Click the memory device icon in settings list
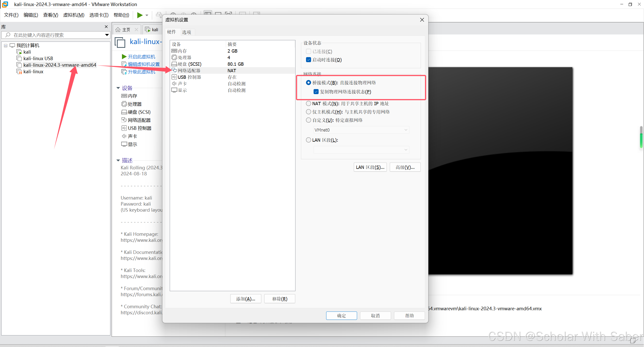The height and width of the screenshot is (347, 644). [x=174, y=51]
